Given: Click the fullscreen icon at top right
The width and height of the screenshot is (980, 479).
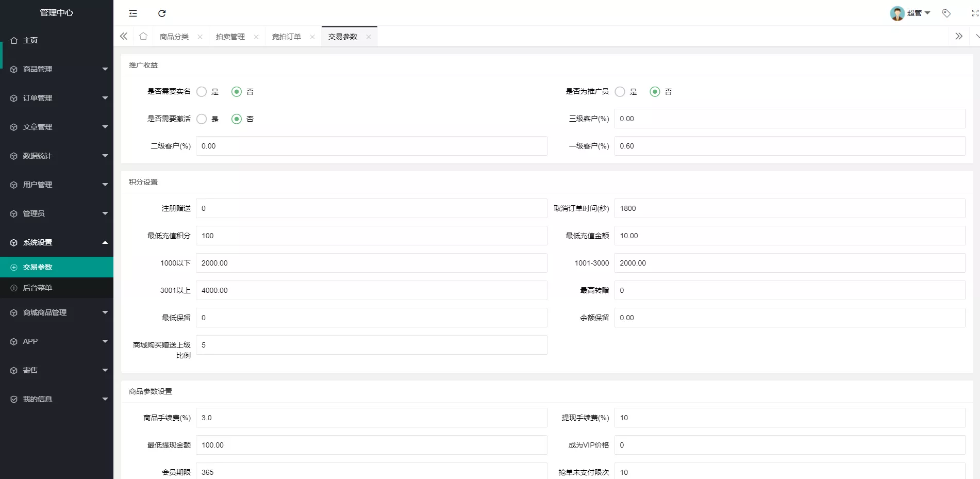Looking at the screenshot, I should tap(975, 13).
